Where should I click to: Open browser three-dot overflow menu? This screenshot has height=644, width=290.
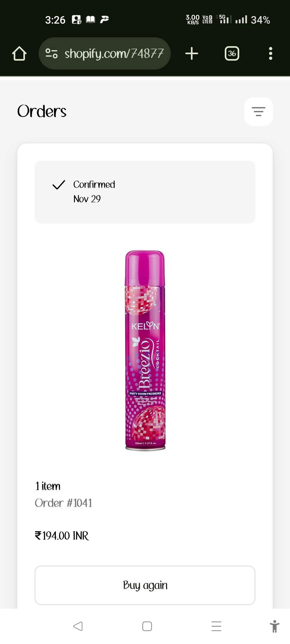point(270,53)
